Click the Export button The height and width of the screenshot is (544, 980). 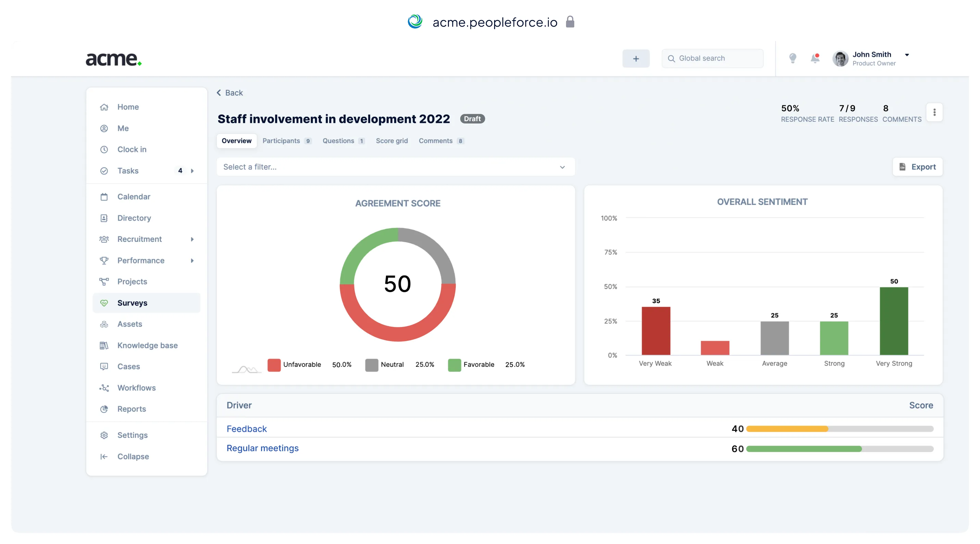[917, 167]
